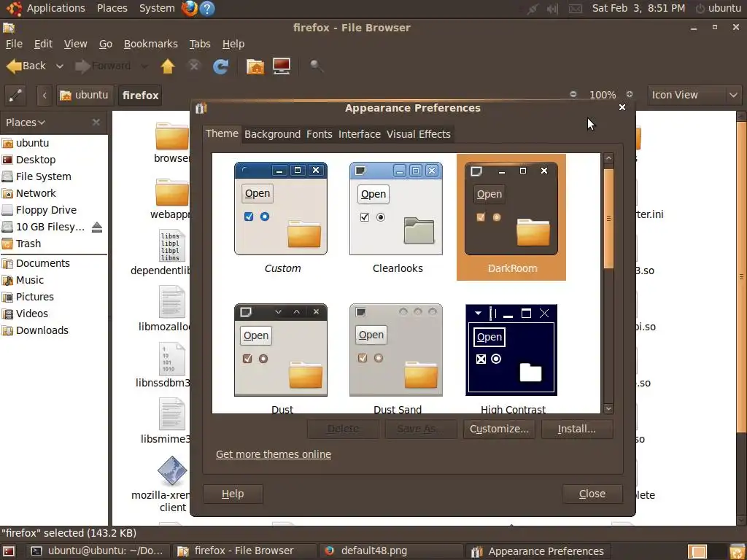The width and height of the screenshot is (747, 560).
Task: Open the Help icon in top panel
Action: point(207,8)
